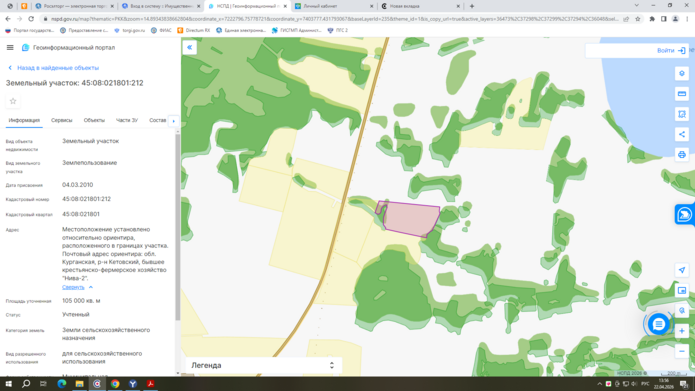Image resolution: width=695 pixels, height=391 pixels.
Task: Add parcel to favorites with star
Action: pyautogui.click(x=13, y=102)
